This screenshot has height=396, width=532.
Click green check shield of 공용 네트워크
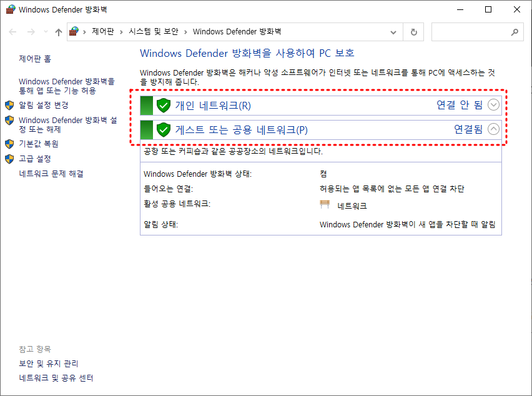point(164,130)
